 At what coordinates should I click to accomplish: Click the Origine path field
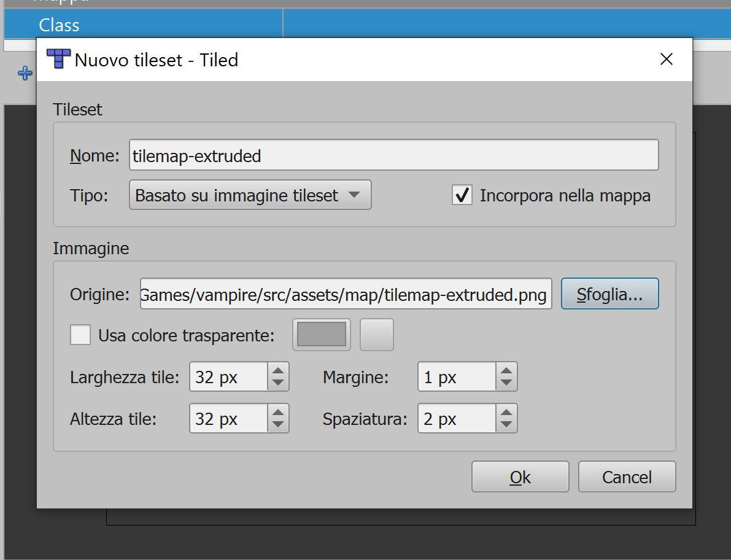pos(346,294)
